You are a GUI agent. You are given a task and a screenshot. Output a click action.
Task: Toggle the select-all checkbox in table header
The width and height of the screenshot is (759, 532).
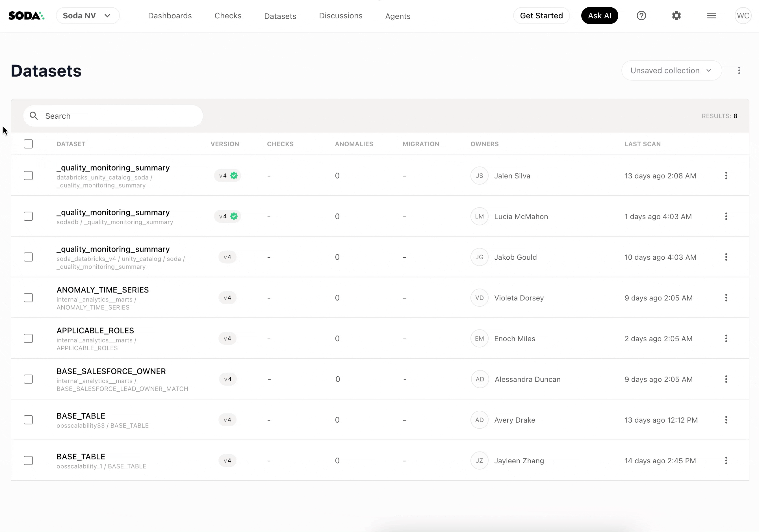tap(29, 144)
